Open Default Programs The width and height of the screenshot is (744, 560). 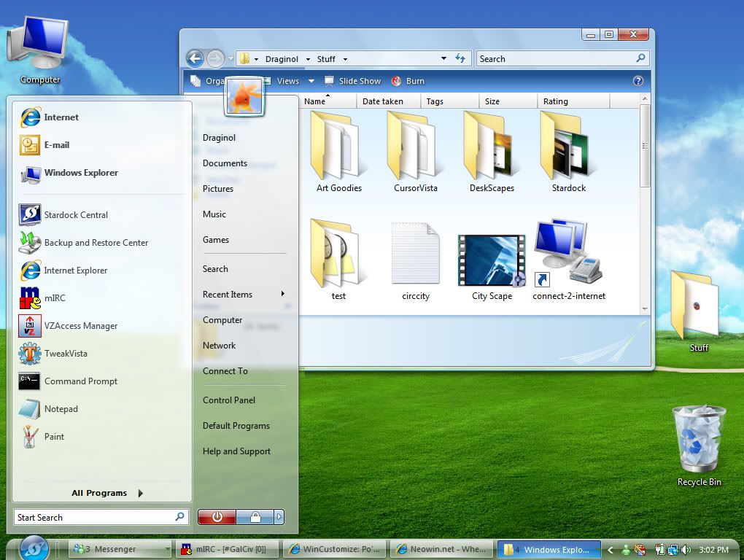236,426
